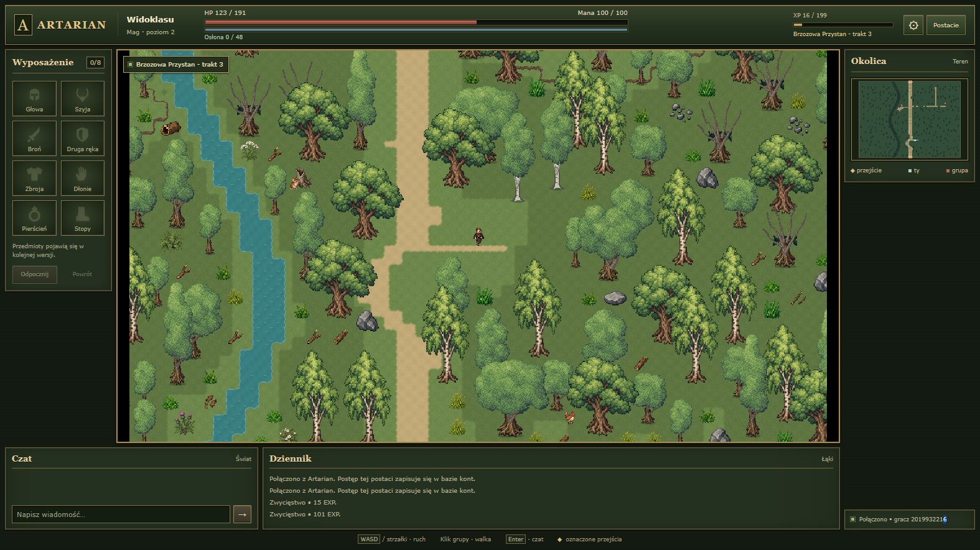Click the "Połączono • gracz 2019932216" status text
Image resolution: width=980 pixels, height=550 pixels.
tap(903, 520)
